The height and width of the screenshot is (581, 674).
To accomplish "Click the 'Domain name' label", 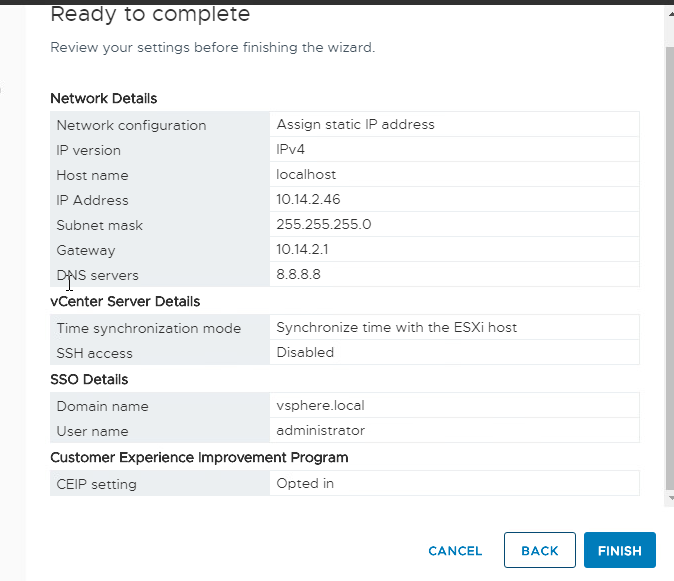I will (x=102, y=407).
